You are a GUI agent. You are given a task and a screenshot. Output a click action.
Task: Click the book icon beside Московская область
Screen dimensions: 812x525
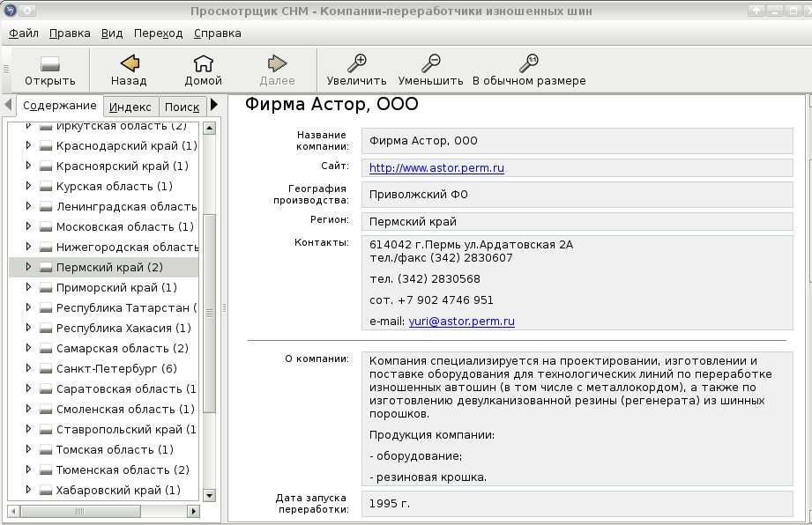[46, 227]
